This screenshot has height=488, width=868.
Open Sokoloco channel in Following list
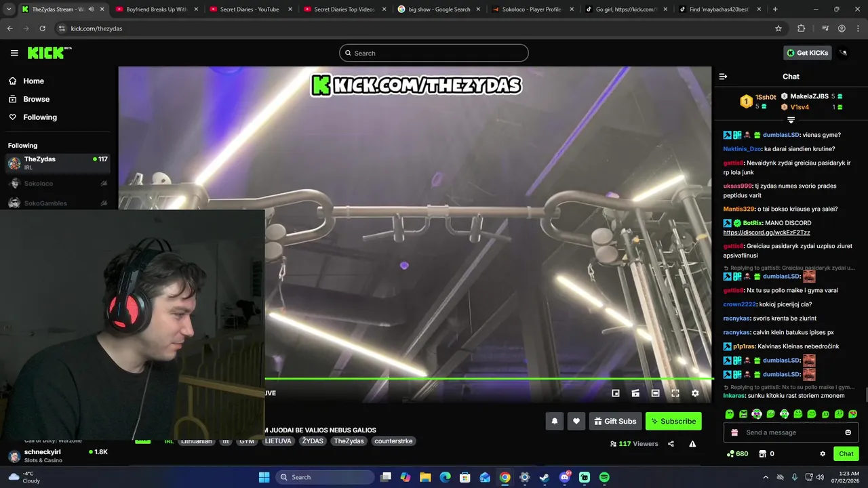pos(57,184)
